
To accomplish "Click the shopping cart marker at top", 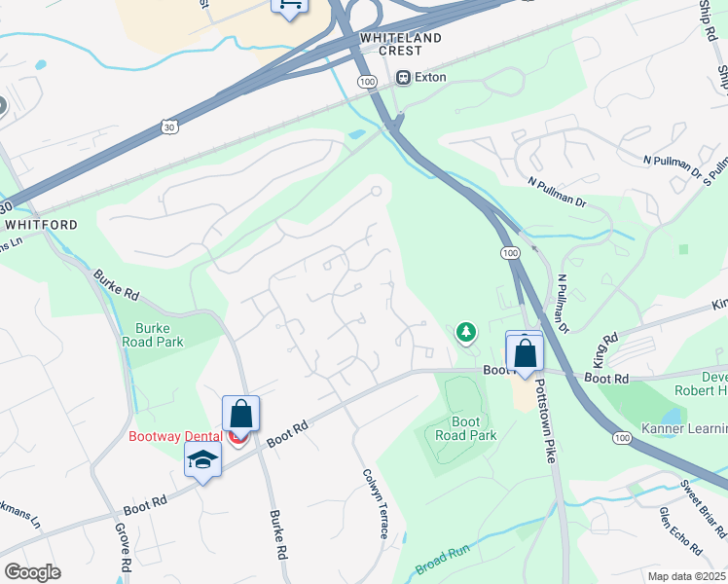I will pos(290,9).
